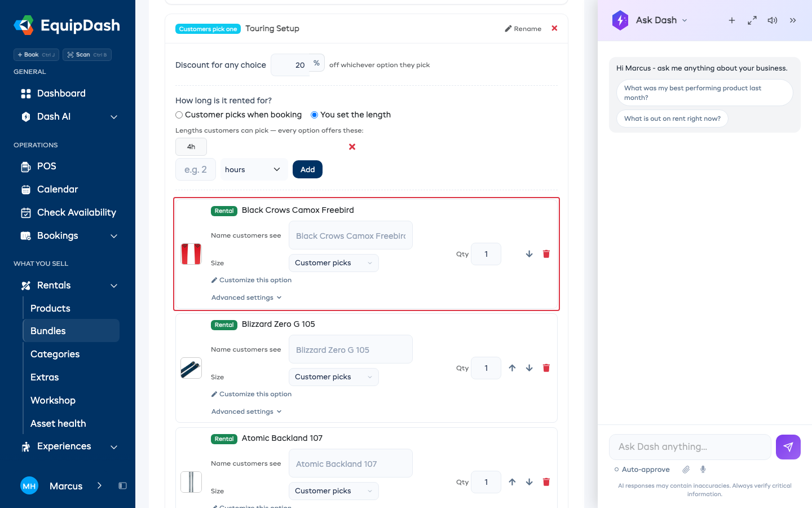Collapse the sidebar with panel icon
812x508 pixels.
tap(122, 486)
